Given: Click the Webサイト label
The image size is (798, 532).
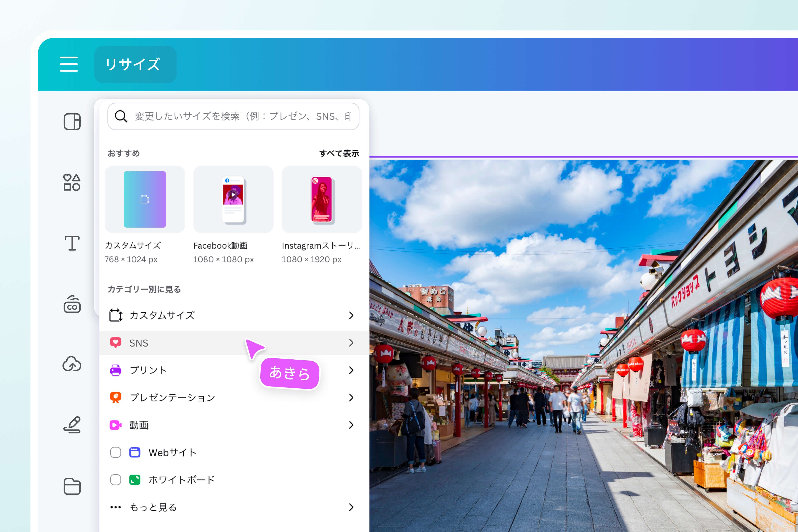Looking at the screenshot, I should [172, 452].
